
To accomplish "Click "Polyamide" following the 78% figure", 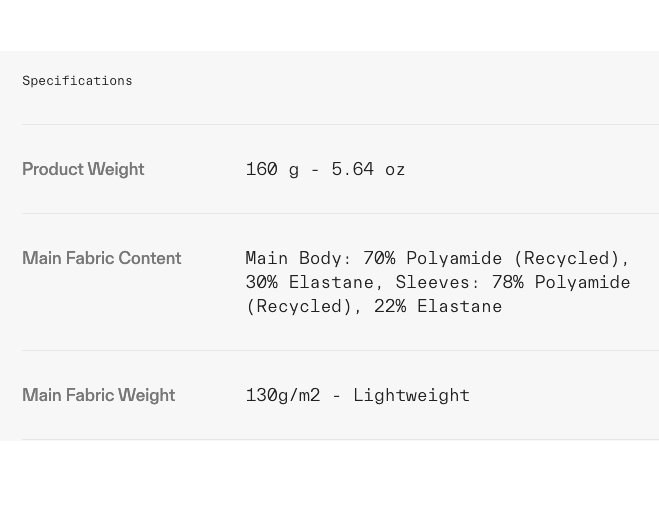I will point(582,282).
